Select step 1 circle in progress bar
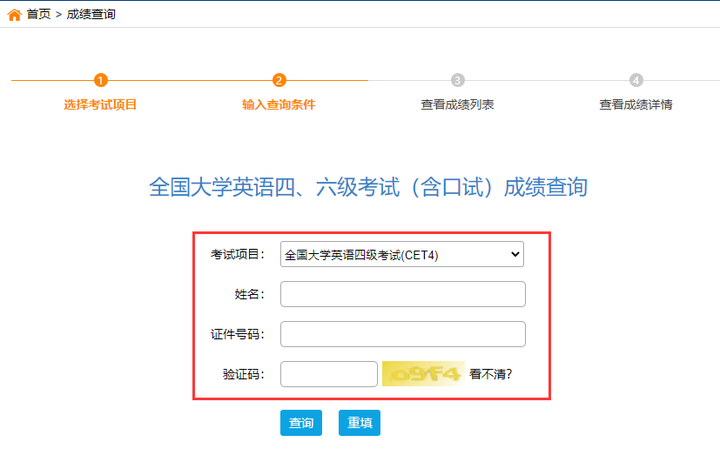 101,80
